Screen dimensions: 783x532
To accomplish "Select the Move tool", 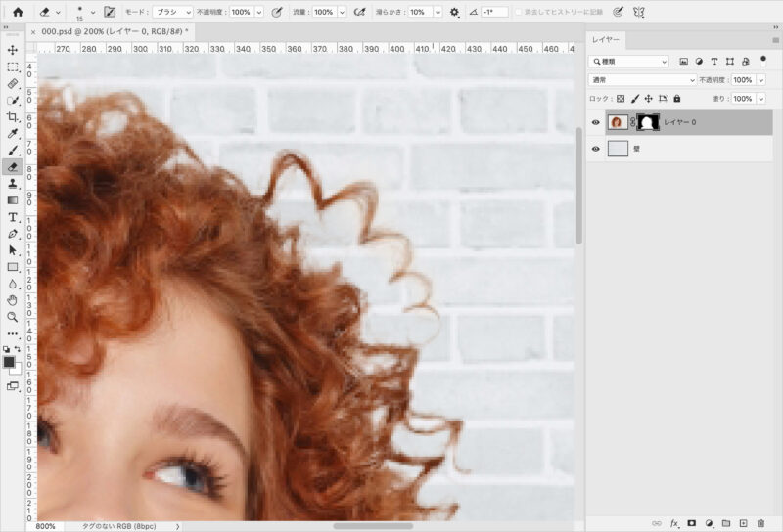I will 13,50.
